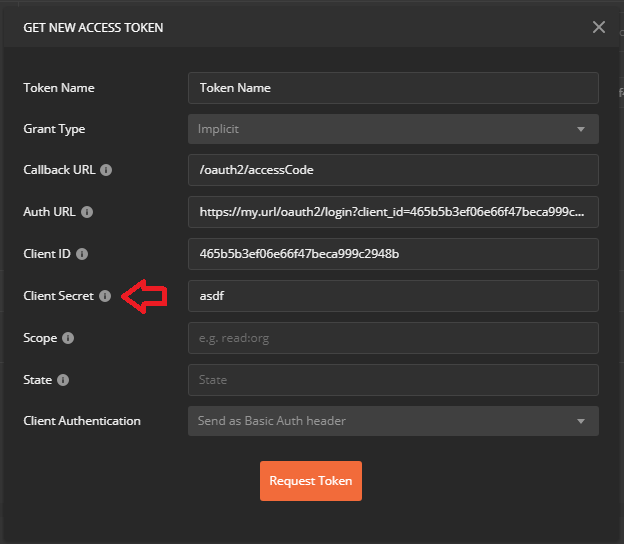Close the Get New Access Token dialog

[599, 27]
